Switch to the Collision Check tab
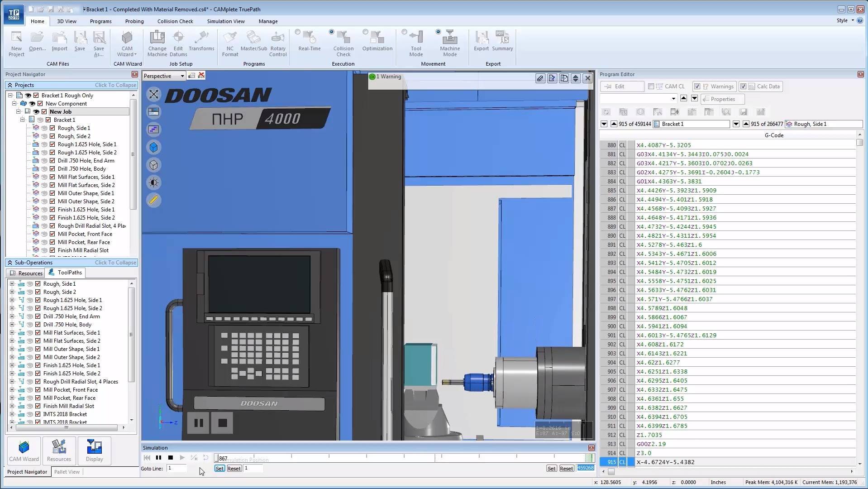This screenshot has height=489, width=868. pyautogui.click(x=175, y=21)
